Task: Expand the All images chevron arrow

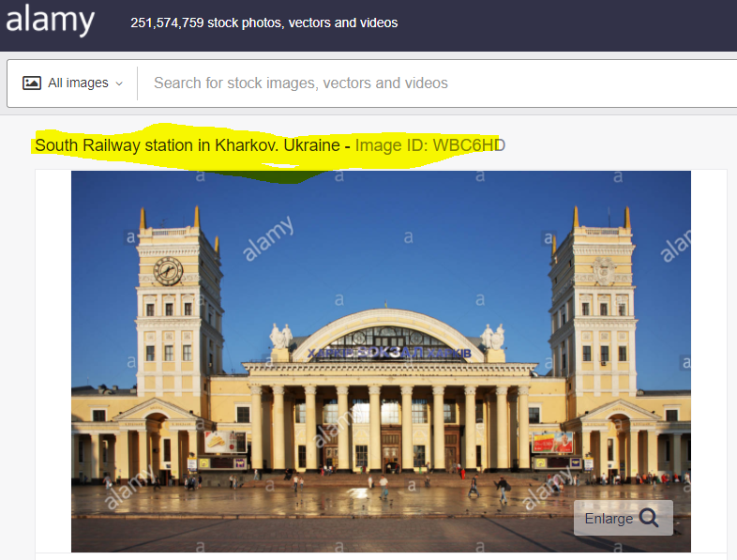Action: click(x=119, y=83)
